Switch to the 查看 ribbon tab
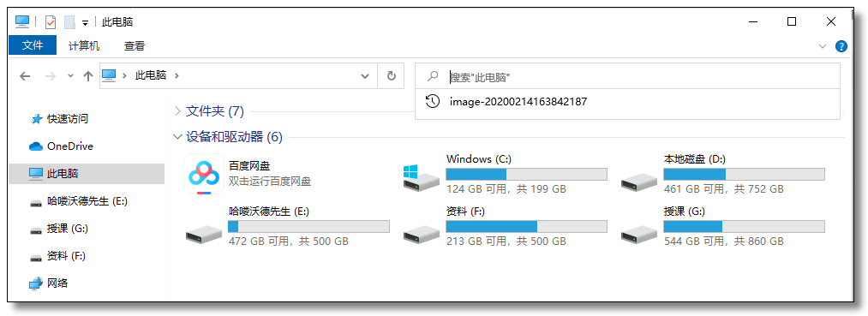This screenshot has width=868, height=316. 135,46
